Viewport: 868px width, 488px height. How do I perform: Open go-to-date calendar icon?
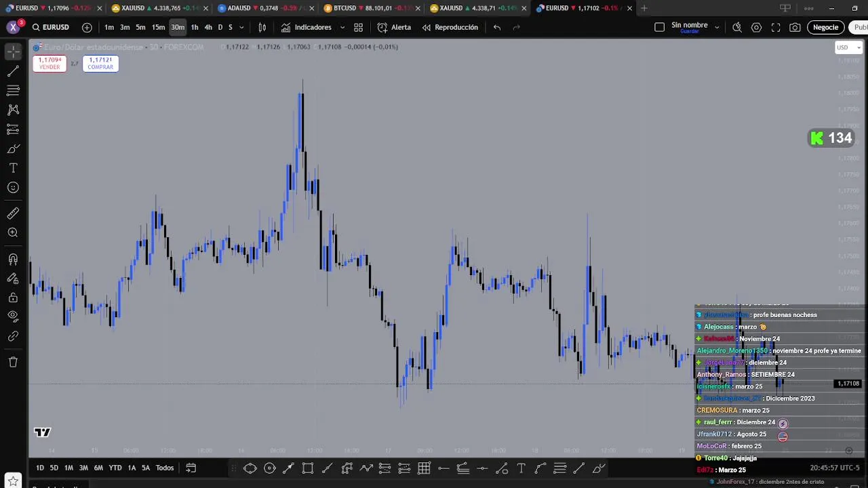pyautogui.click(x=191, y=468)
